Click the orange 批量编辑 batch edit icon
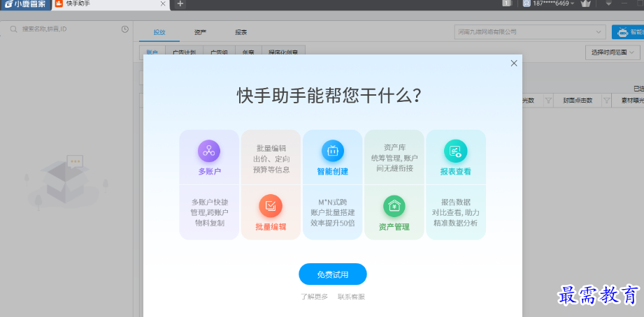 tap(270, 206)
